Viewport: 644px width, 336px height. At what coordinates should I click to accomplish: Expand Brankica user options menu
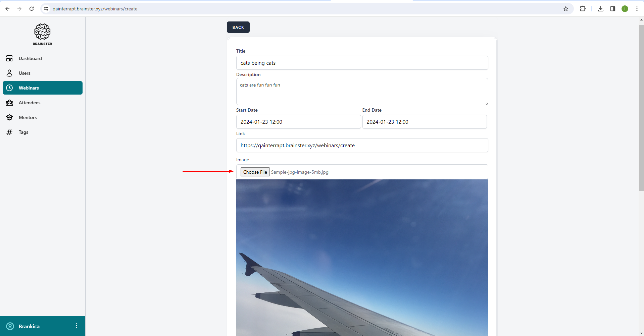point(77,326)
